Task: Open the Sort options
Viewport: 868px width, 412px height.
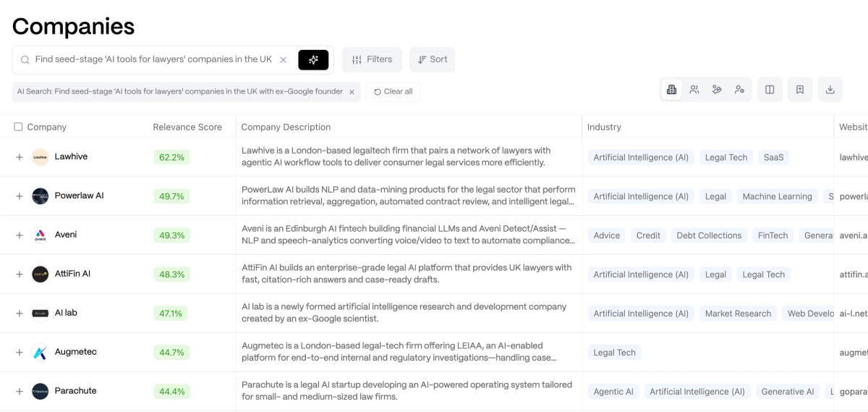Action: click(433, 59)
